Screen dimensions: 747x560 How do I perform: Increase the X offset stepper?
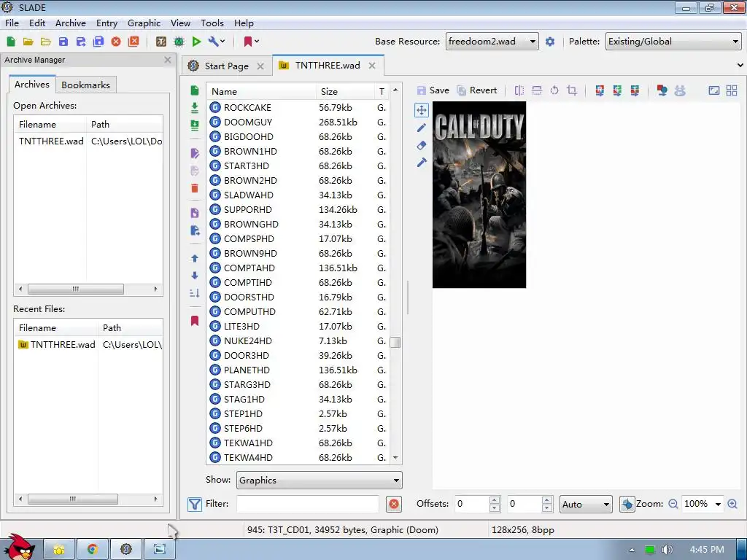click(x=495, y=500)
